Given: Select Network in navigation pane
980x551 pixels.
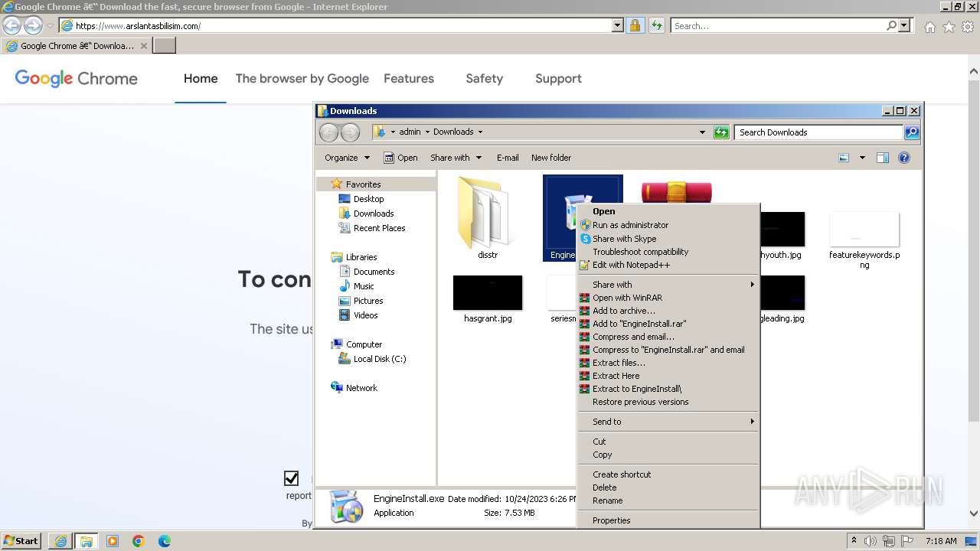Looking at the screenshot, I should click(361, 388).
